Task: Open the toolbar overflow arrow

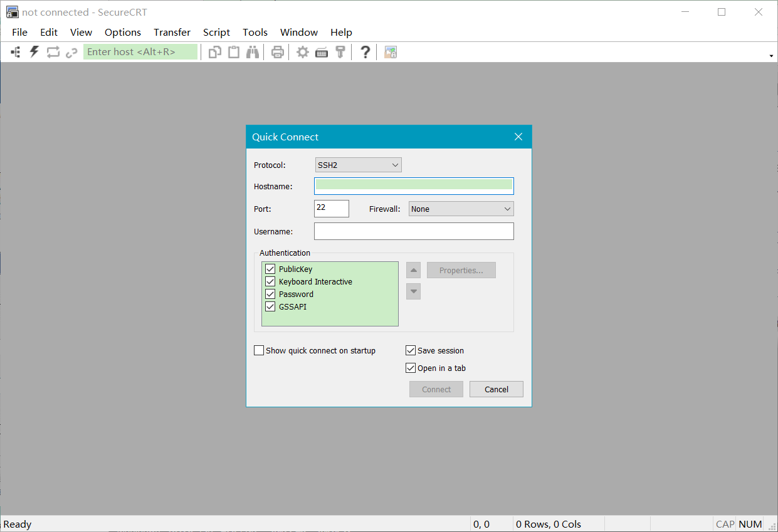Action: point(771,56)
